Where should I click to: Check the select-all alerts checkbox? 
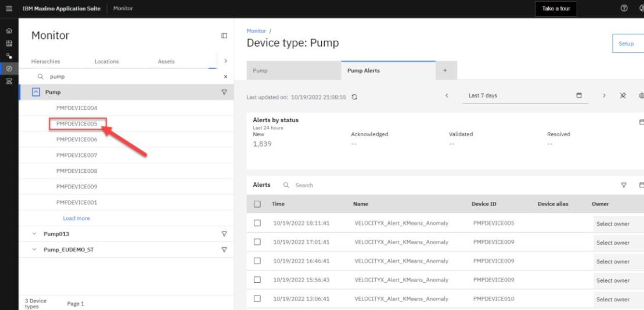coord(257,204)
